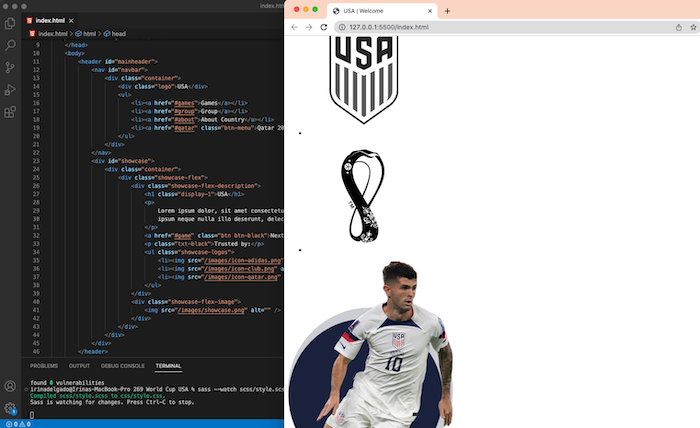Viewport: 700px width, 428px height.
Task: Open the Accounts menu icon
Action: point(10,386)
